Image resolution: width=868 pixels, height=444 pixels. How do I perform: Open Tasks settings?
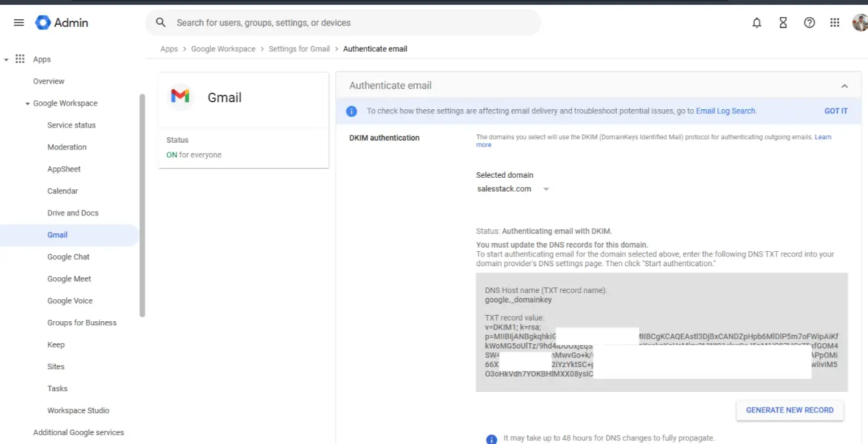point(58,388)
